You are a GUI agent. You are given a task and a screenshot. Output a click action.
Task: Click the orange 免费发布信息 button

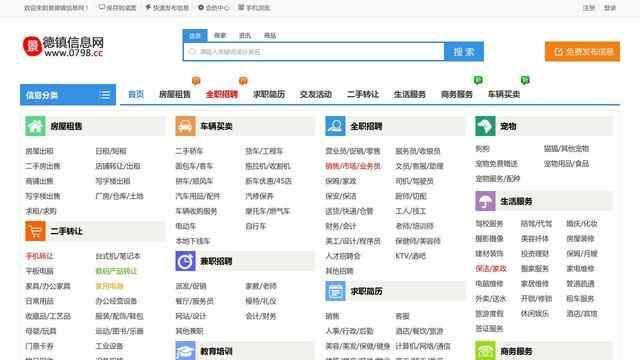coord(582,51)
